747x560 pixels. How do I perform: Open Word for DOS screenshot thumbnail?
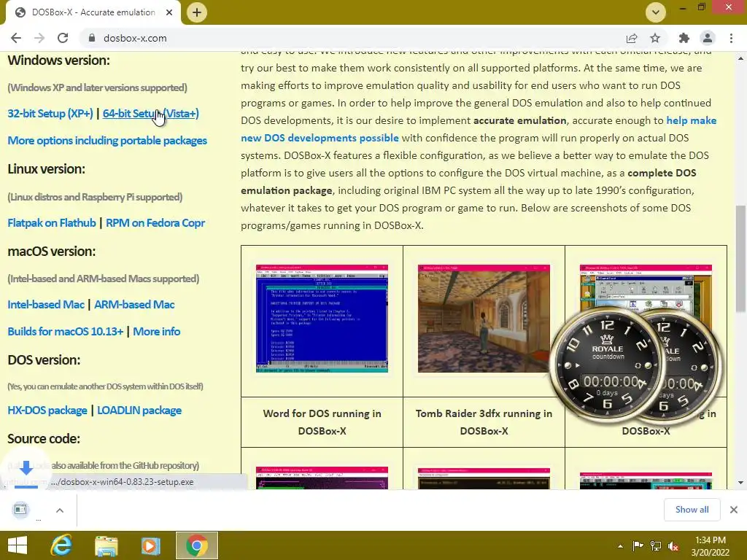point(322,319)
